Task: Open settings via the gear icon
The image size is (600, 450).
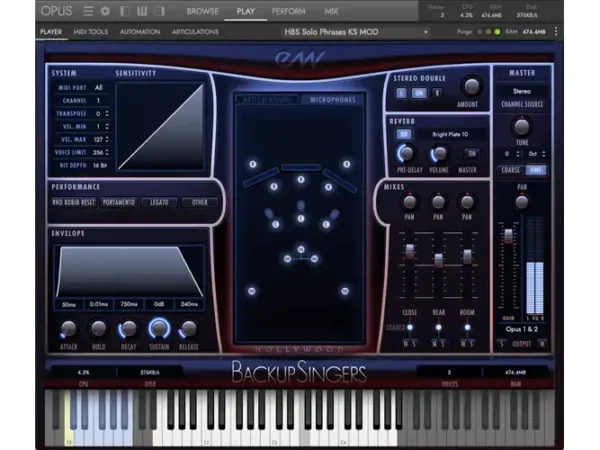Action: point(105,11)
